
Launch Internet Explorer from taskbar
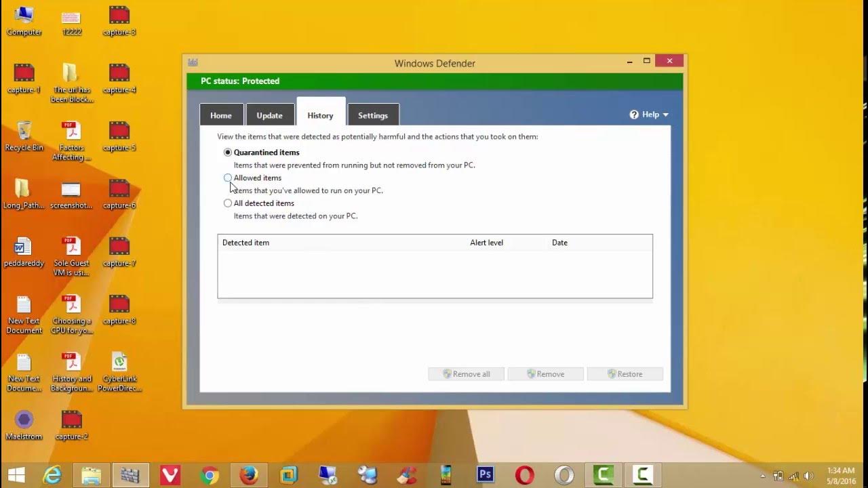[53, 474]
